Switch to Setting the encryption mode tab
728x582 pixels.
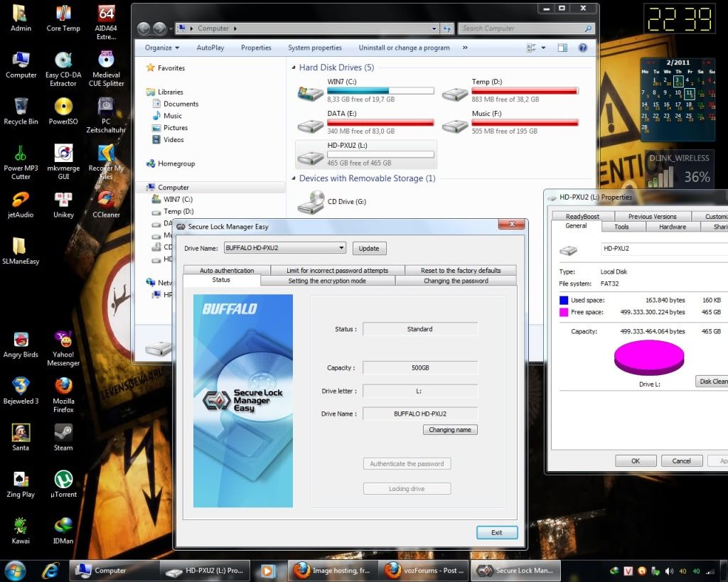coord(327,281)
